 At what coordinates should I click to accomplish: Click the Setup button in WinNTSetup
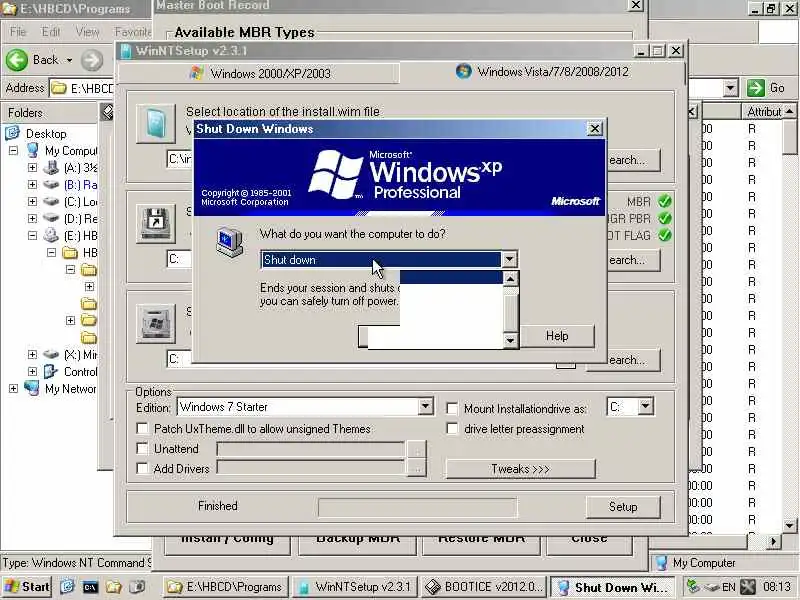click(622, 507)
